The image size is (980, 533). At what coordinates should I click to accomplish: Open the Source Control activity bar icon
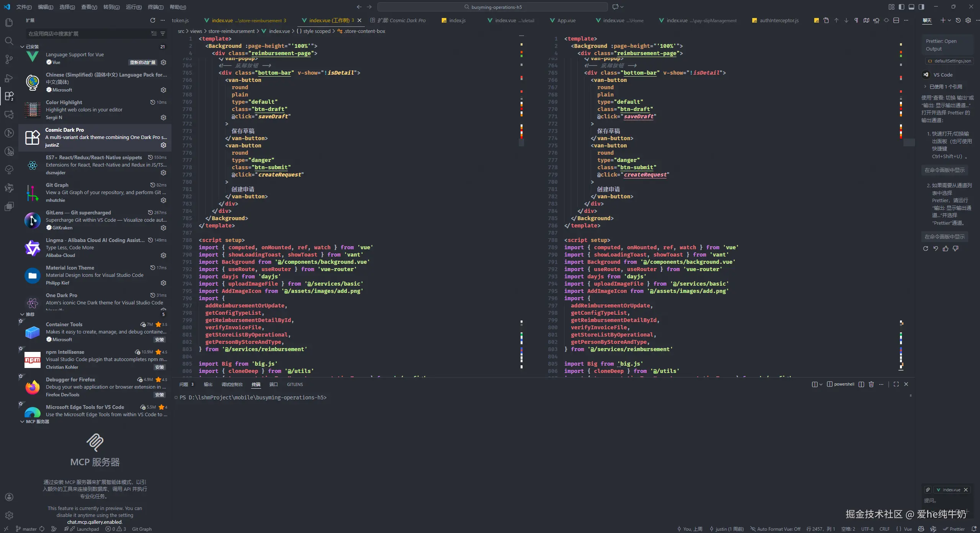(9, 59)
